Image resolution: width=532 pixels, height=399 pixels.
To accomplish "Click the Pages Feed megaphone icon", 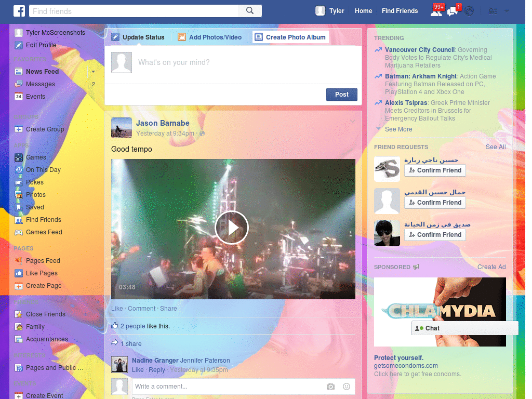I will 19,261.
